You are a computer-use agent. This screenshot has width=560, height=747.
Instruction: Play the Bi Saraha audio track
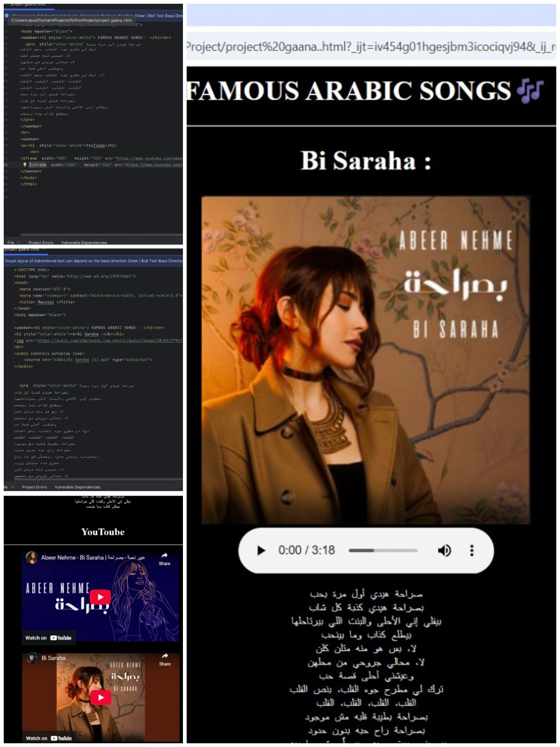coord(261,550)
